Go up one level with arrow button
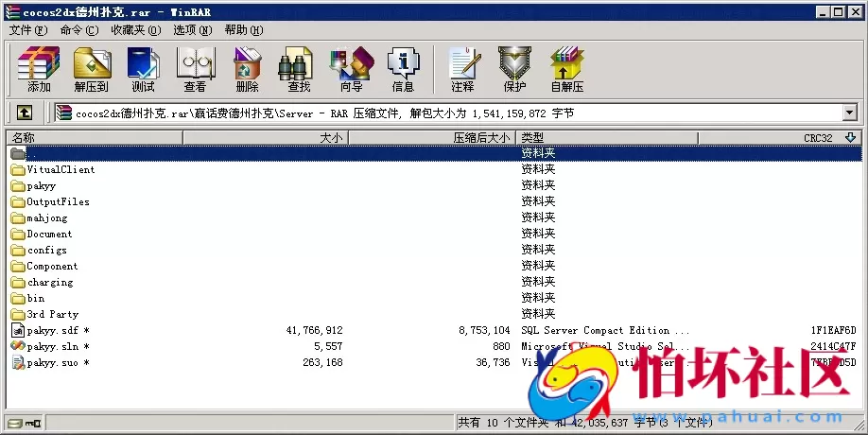The width and height of the screenshot is (868, 435). pos(24,113)
